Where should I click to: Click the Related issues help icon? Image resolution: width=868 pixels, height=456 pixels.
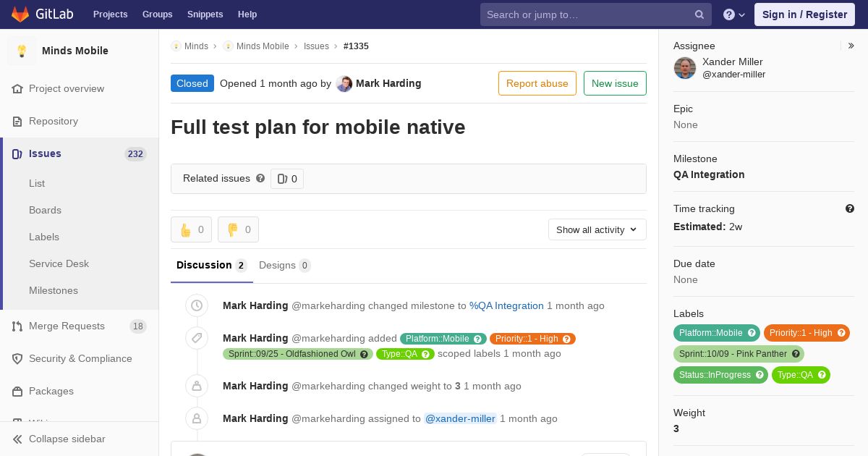click(x=260, y=178)
